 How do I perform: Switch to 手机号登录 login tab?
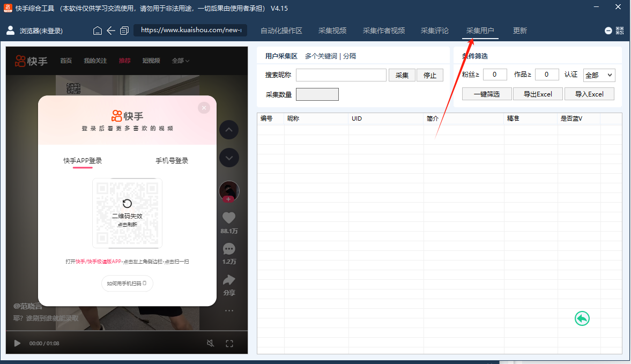(172, 160)
